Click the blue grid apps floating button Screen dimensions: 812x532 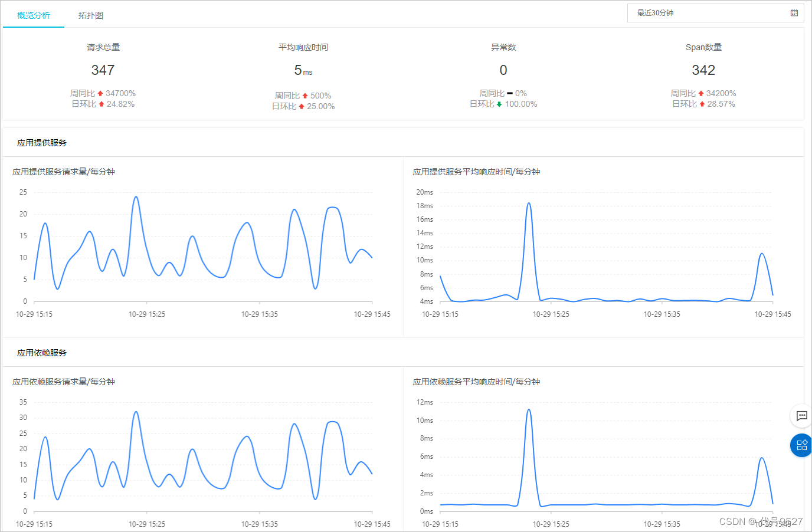tap(801, 445)
